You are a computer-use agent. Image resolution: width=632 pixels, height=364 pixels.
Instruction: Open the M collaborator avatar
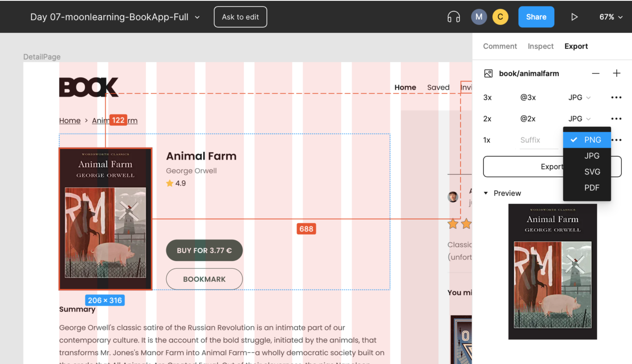[x=479, y=16]
